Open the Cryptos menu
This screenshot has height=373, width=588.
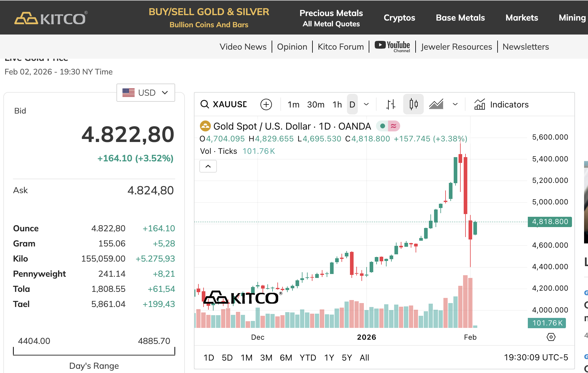click(x=399, y=18)
